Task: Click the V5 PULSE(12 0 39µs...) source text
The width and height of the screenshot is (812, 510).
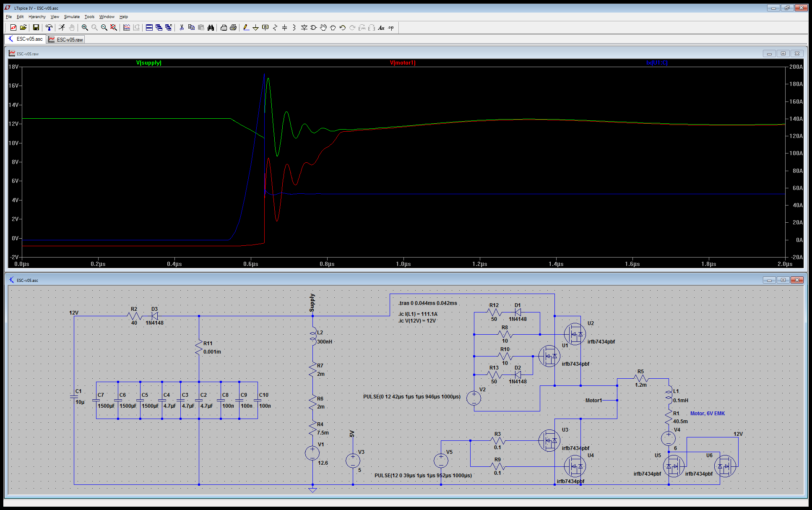Action: pos(423,476)
